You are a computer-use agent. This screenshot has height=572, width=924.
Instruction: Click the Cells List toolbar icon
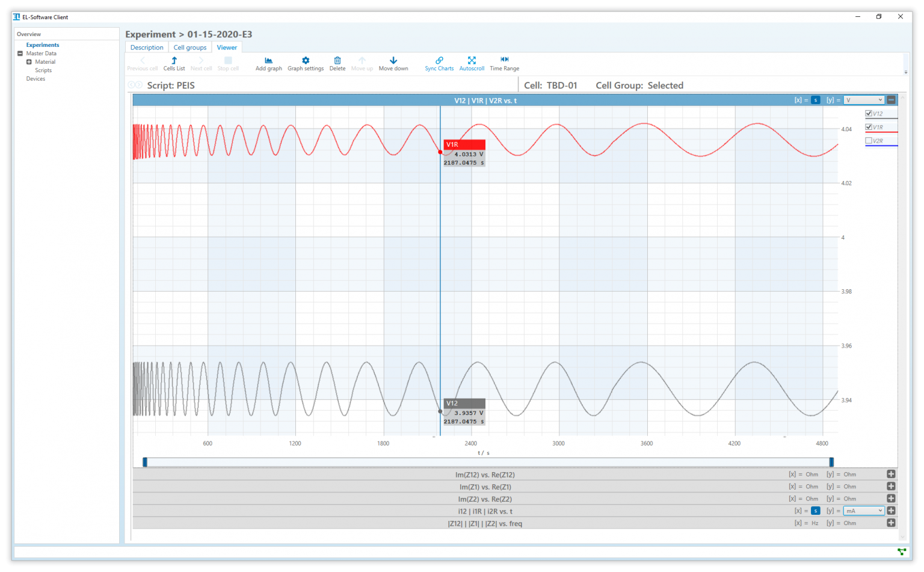click(174, 61)
